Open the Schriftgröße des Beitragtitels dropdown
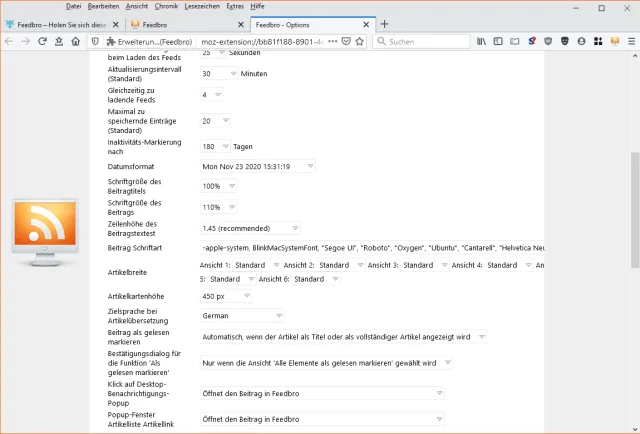 (218, 186)
